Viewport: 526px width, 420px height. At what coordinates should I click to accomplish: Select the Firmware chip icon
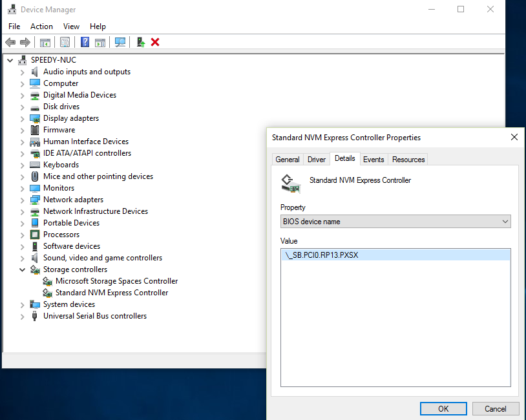[x=35, y=130]
